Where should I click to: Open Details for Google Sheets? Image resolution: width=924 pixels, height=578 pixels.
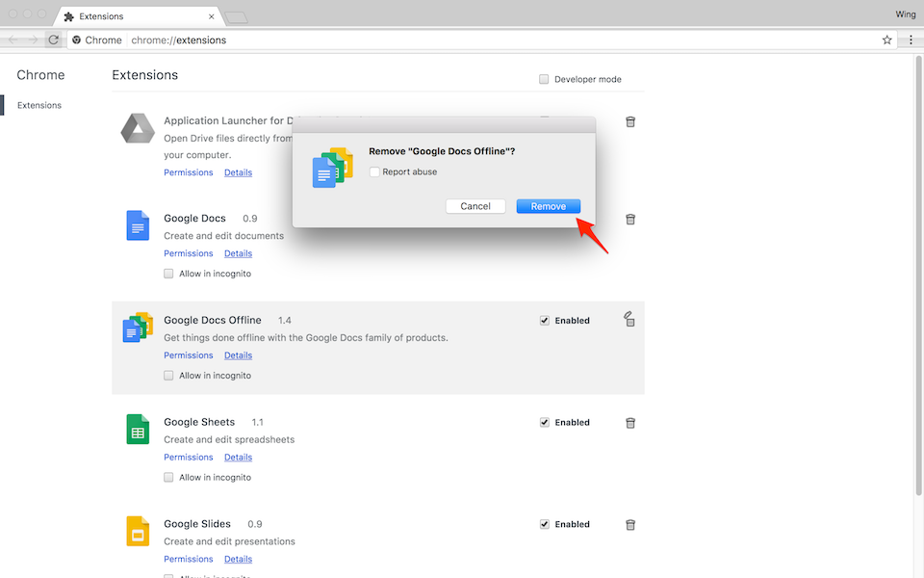238,458
